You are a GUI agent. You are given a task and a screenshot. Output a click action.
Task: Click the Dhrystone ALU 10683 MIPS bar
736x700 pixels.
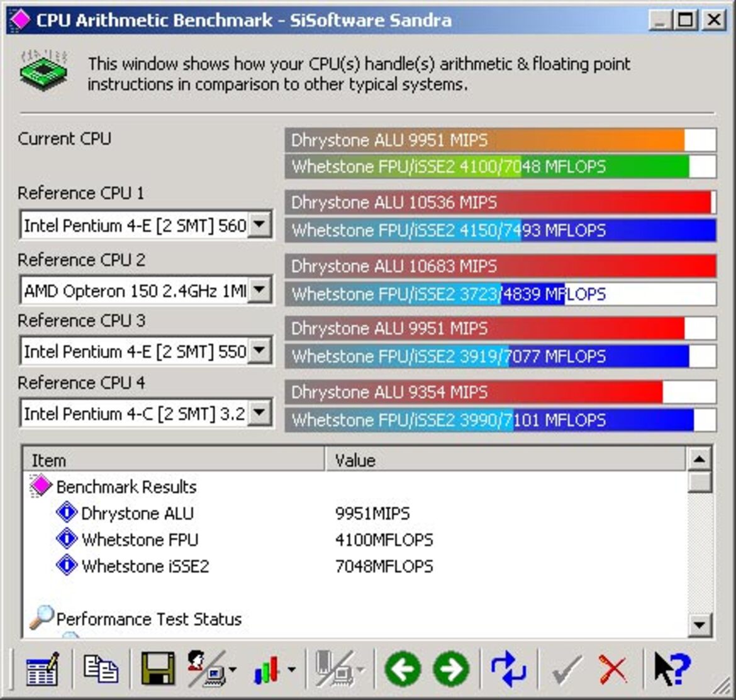click(x=500, y=266)
